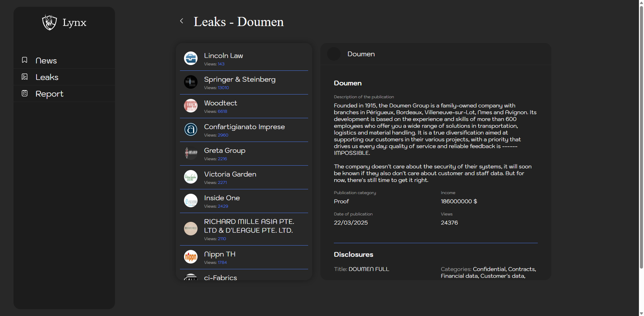Click the scrollbar down arrow
Viewport: 644px width, 316px height.
[641, 313]
